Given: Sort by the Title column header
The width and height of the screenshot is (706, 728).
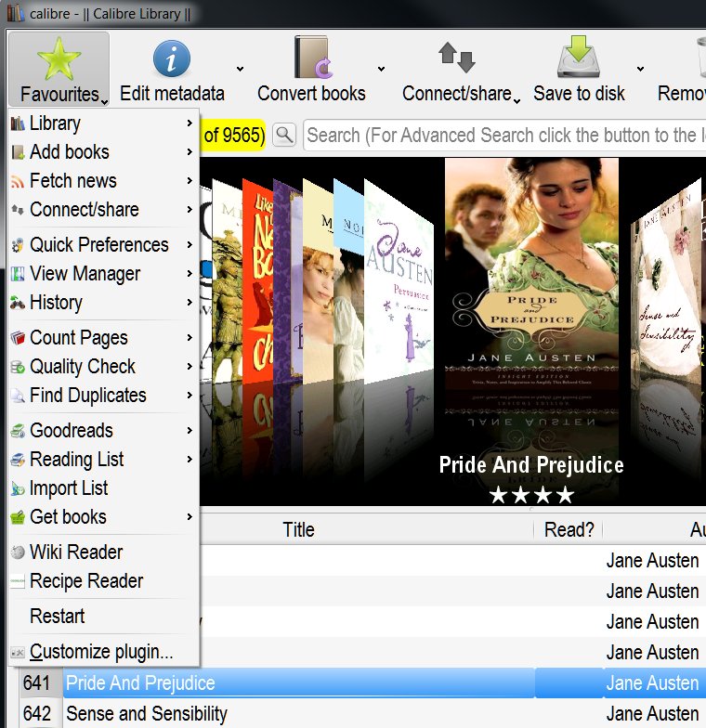Looking at the screenshot, I should (x=299, y=529).
